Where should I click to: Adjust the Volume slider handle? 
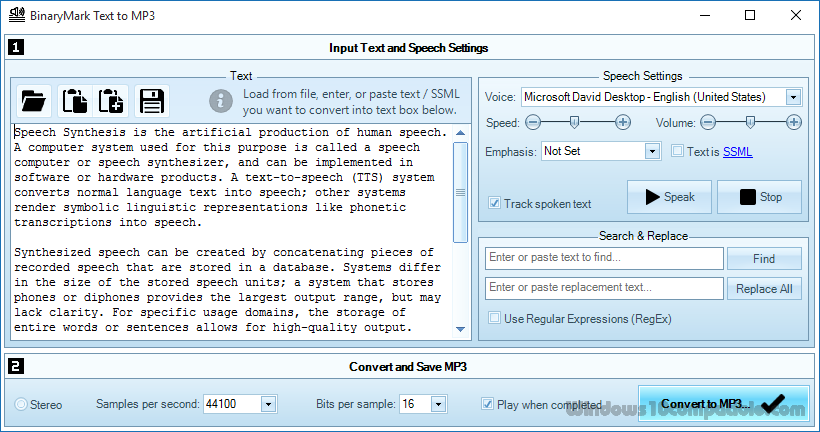[x=750, y=122]
